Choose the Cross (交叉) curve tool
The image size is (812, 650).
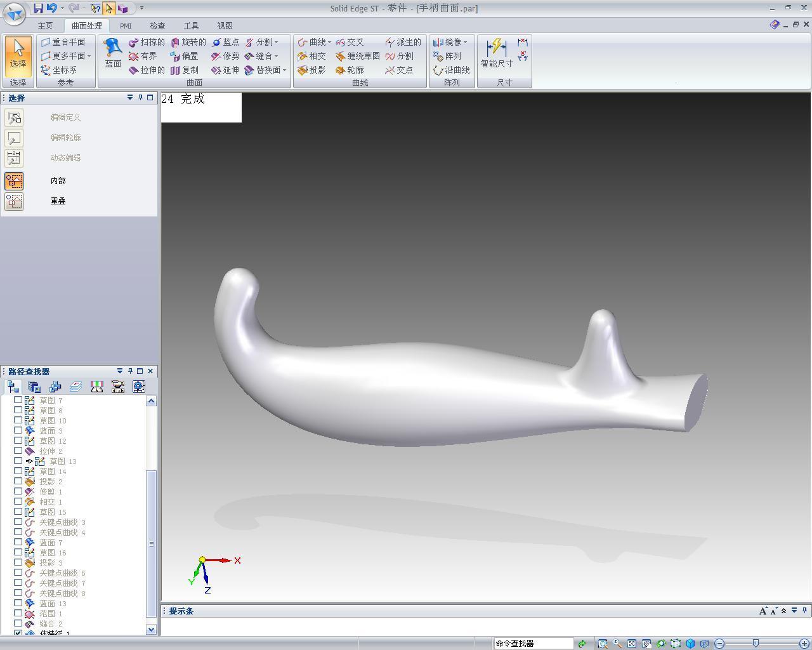[350, 42]
